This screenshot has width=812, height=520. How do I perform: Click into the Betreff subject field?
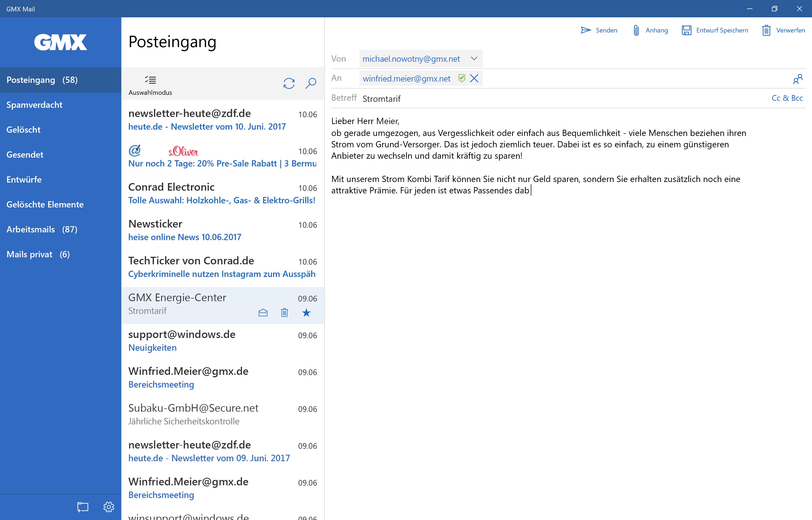[540, 99]
